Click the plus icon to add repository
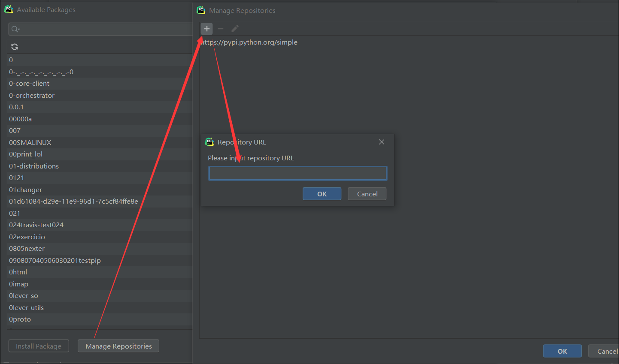 pos(206,29)
